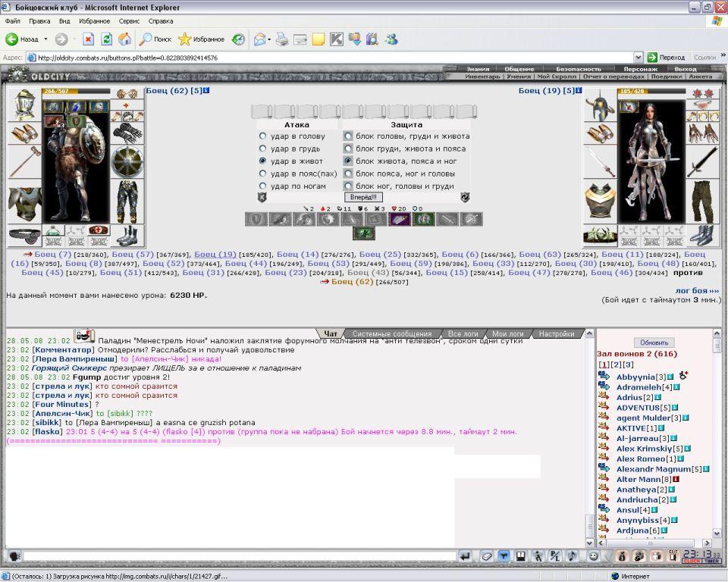
Task: Open the Сервис menu
Action: pyautogui.click(x=129, y=21)
